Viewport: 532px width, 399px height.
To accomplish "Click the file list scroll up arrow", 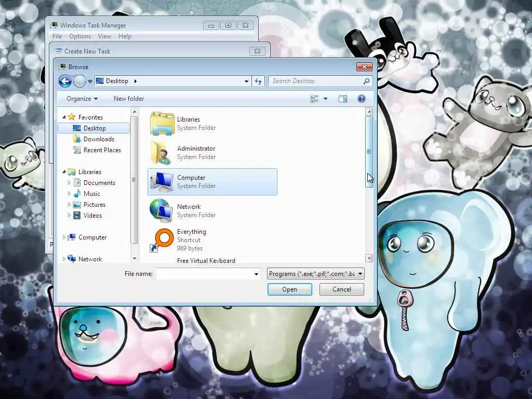I will click(369, 111).
